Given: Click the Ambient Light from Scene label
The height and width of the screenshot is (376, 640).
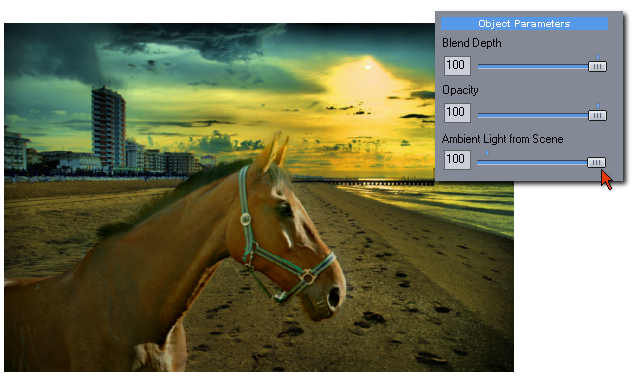Looking at the screenshot, I should click(502, 139).
